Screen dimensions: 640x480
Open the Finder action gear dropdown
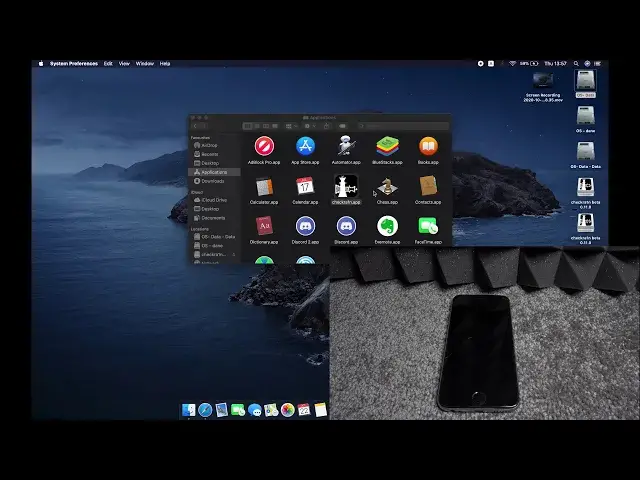pos(310,126)
